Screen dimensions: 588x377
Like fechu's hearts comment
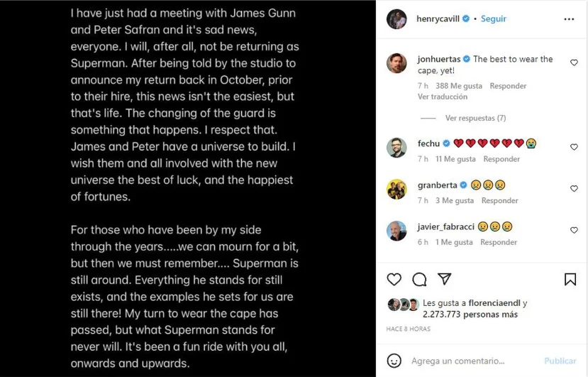tap(574, 147)
